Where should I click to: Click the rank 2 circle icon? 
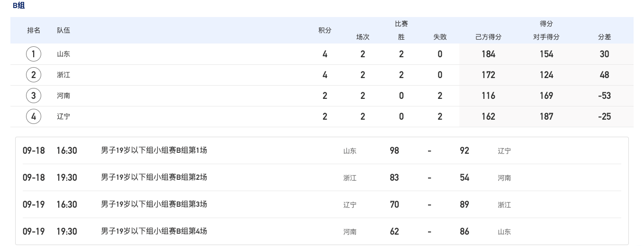(x=33, y=75)
